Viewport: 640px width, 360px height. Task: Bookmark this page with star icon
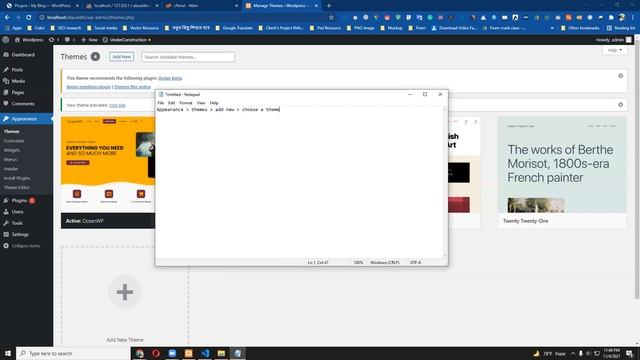click(331, 18)
